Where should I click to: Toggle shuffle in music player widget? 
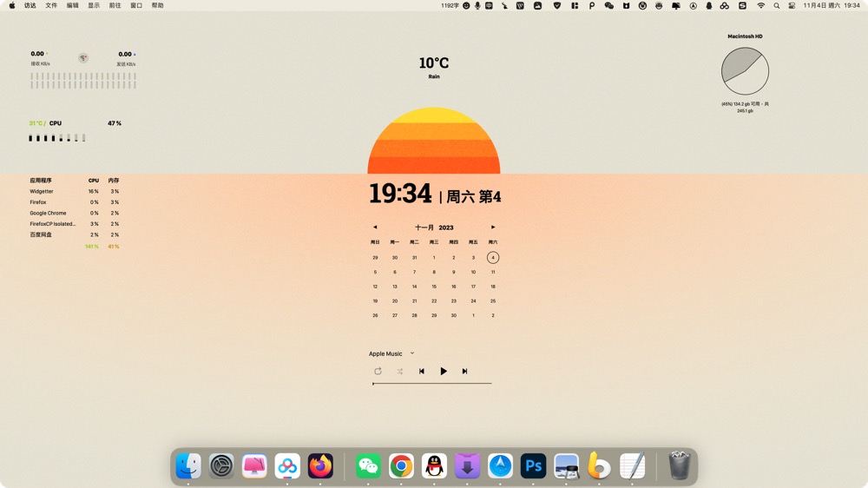tap(400, 372)
